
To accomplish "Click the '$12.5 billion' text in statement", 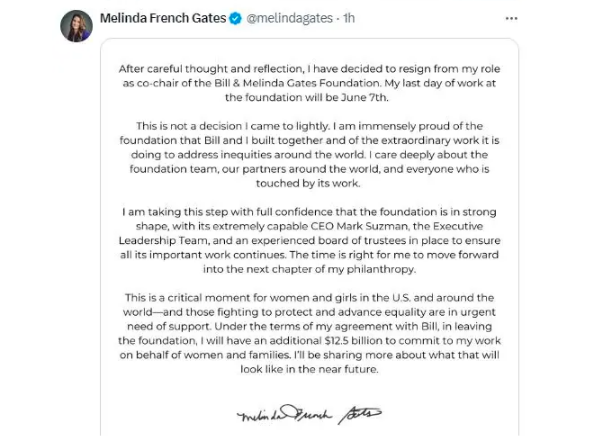I will tap(352, 341).
